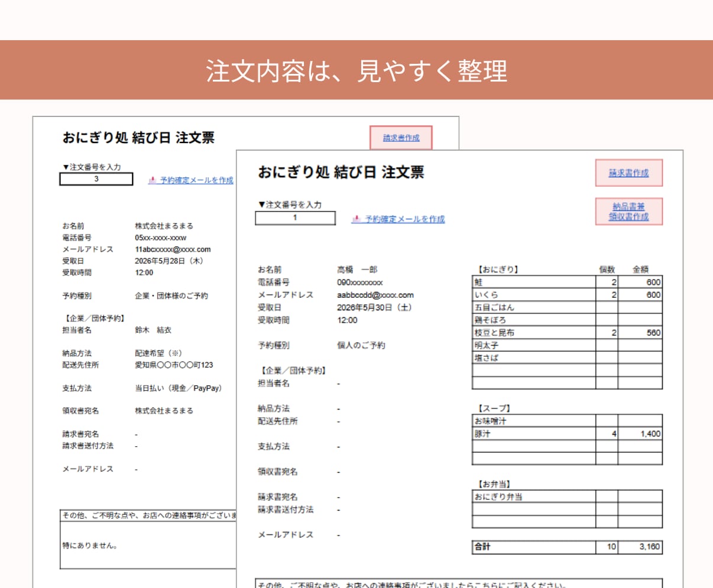Select 鶏そぼろ cell
This screenshot has width=713, height=588.
coord(534,320)
